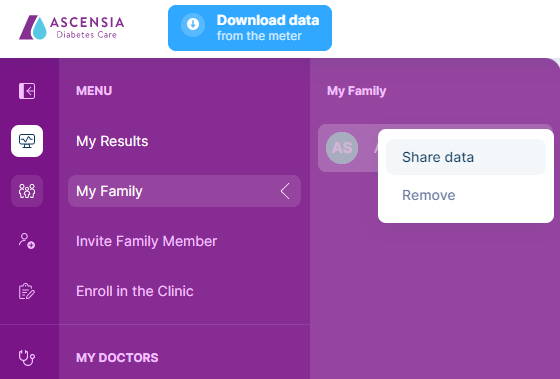Image resolution: width=560 pixels, height=379 pixels.
Task: Click the stethoscope My Doctors icon
Action: coord(27,358)
